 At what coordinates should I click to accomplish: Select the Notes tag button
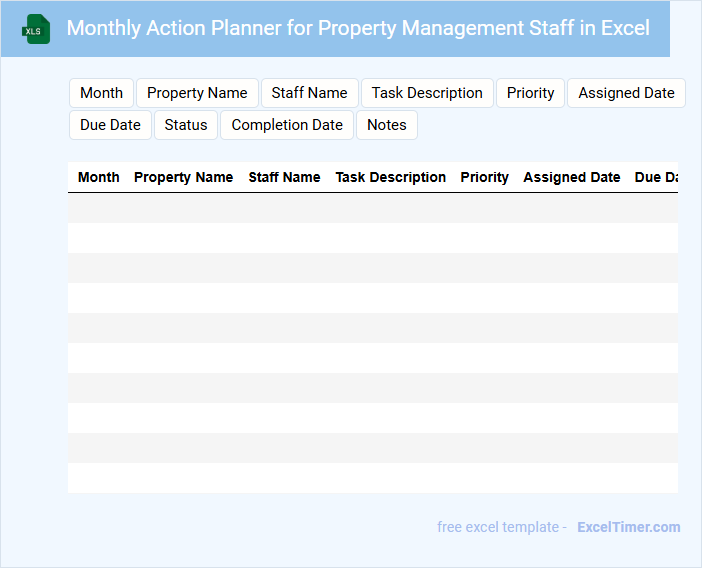click(387, 125)
